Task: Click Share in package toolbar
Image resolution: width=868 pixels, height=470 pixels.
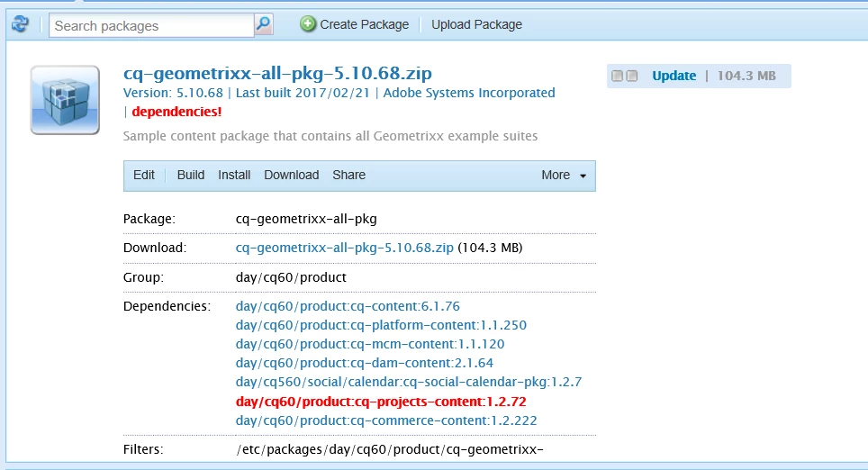Action: 348,175
